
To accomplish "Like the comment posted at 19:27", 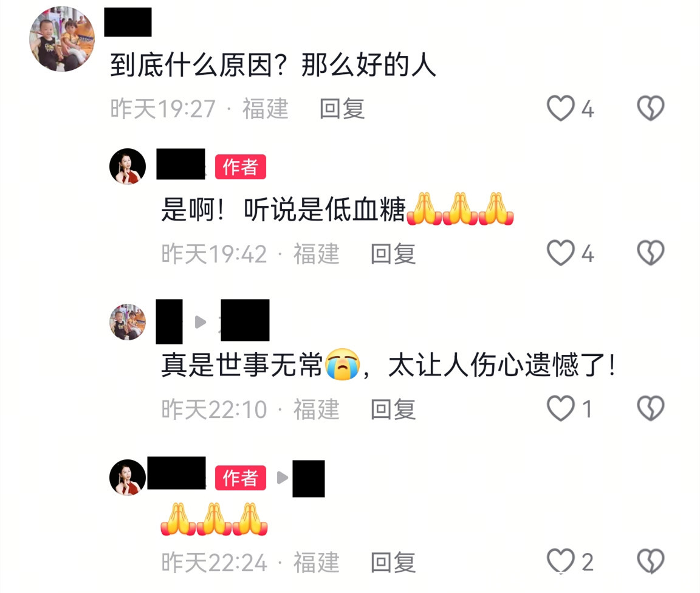I will 561,109.
